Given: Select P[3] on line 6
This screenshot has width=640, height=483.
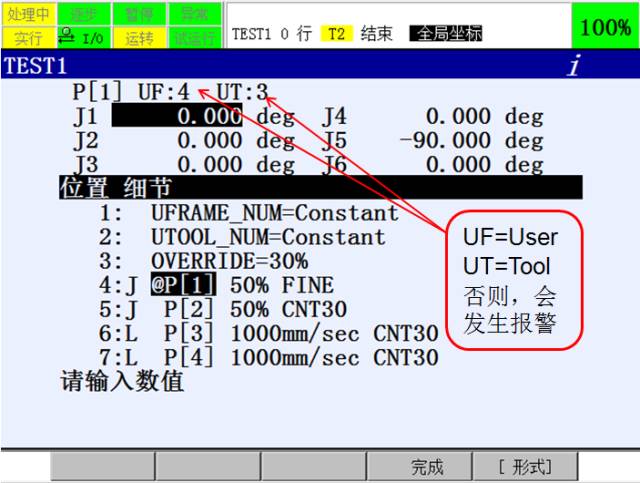Looking at the screenshot, I should [189, 333].
